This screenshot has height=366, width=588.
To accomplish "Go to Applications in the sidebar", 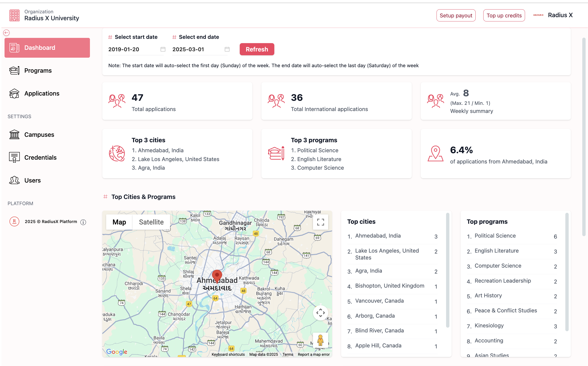I will [42, 93].
